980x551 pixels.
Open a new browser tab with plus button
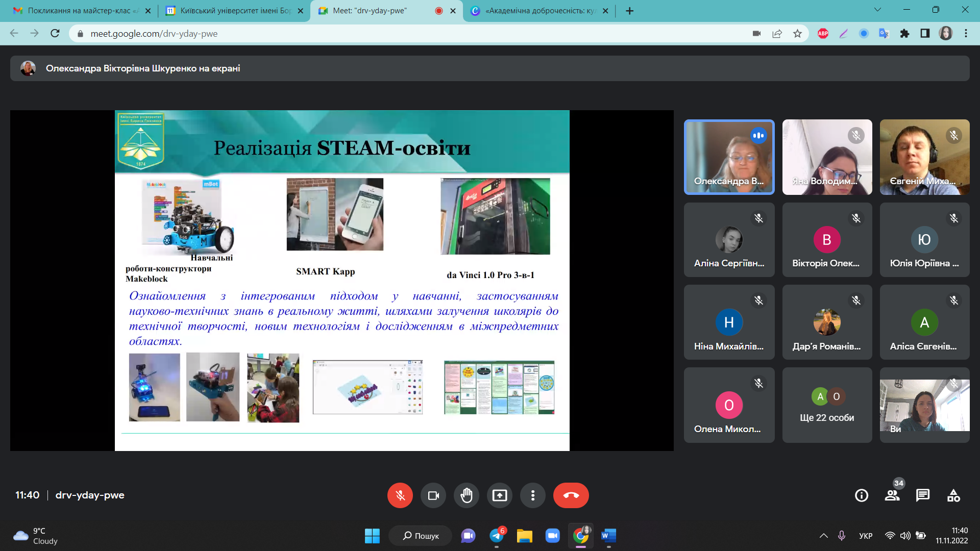(629, 11)
